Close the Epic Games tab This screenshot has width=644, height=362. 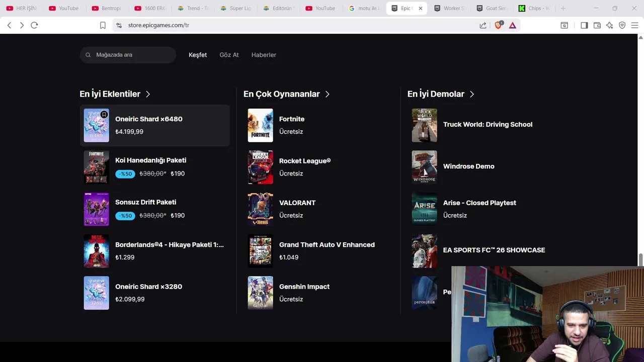click(420, 8)
